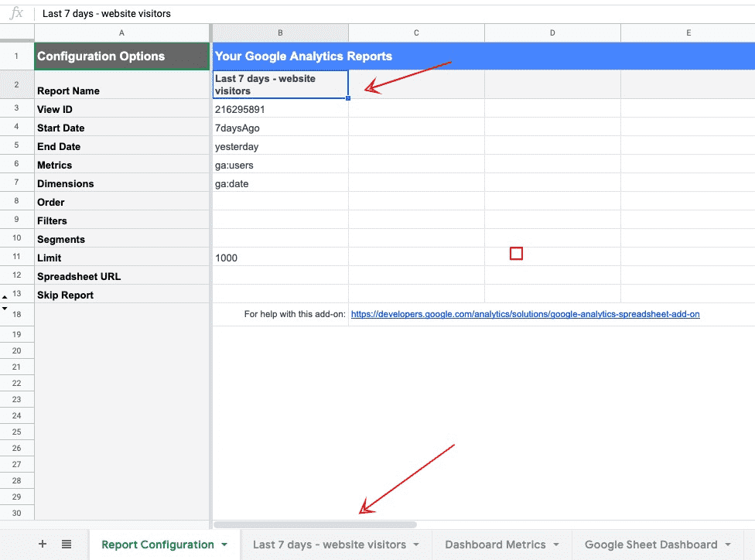Screen dimensions: 755x560
Task: Select the View ID label cell
Action: click(121, 108)
